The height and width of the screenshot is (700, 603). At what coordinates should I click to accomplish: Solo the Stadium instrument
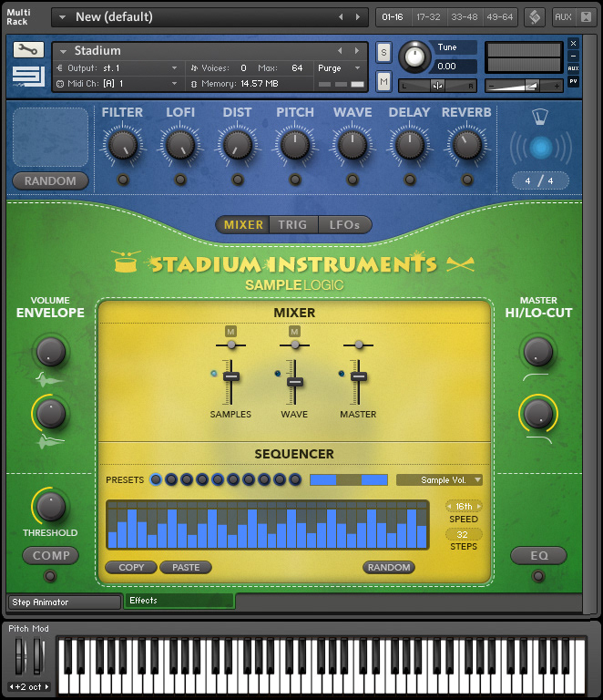click(383, 53)
